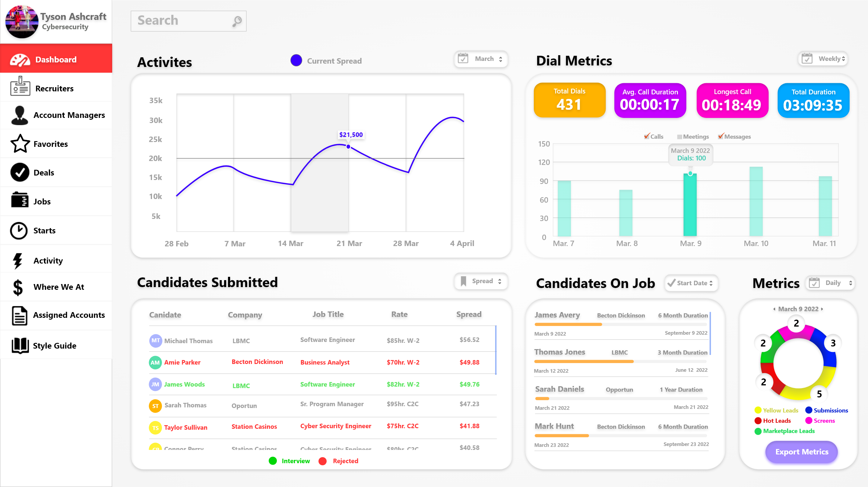Viewport: 868px width, 487px height.
Task: Click the Style Guide book icon
Action: 20,346
